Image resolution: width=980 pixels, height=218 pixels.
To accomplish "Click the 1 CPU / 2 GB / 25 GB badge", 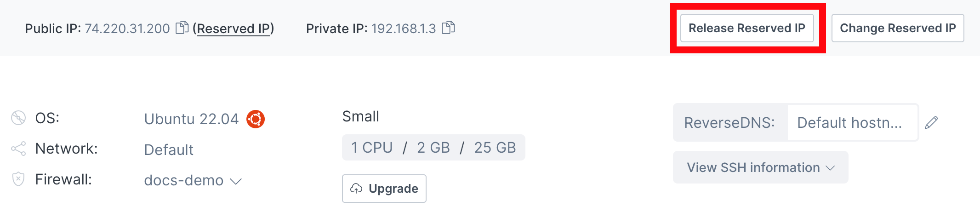I will pos(433,148).
